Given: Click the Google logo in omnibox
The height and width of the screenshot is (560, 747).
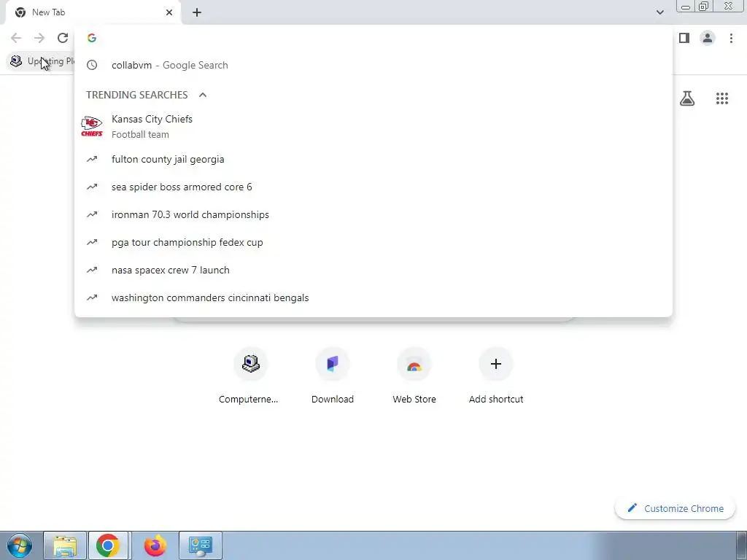Looking at the screenshot, I should click(x=92, y=38).
